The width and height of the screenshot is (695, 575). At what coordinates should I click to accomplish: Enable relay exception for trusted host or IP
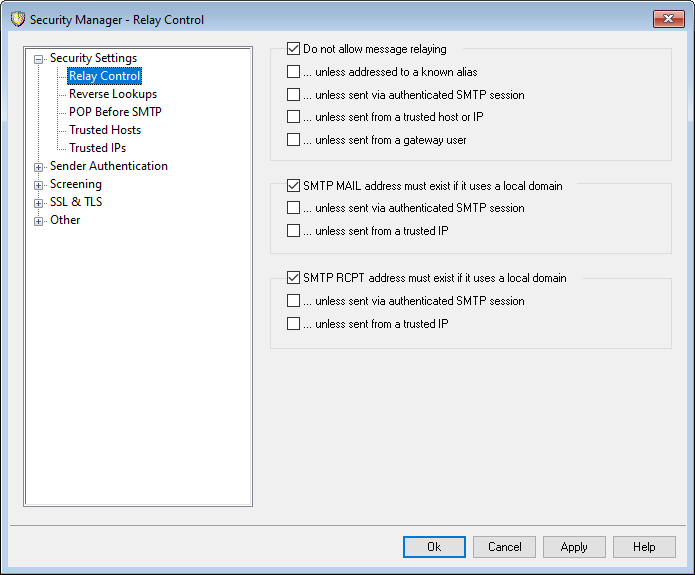tap(293, 117)
